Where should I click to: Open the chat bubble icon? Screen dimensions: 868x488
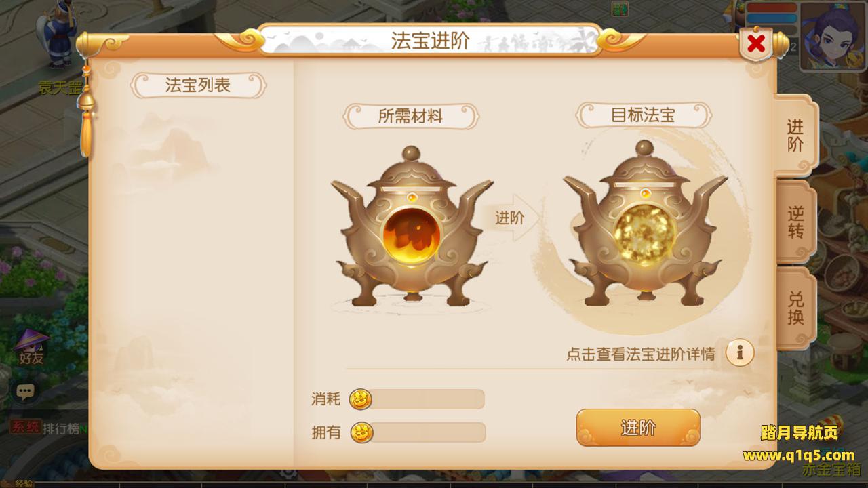pos(25,391)
